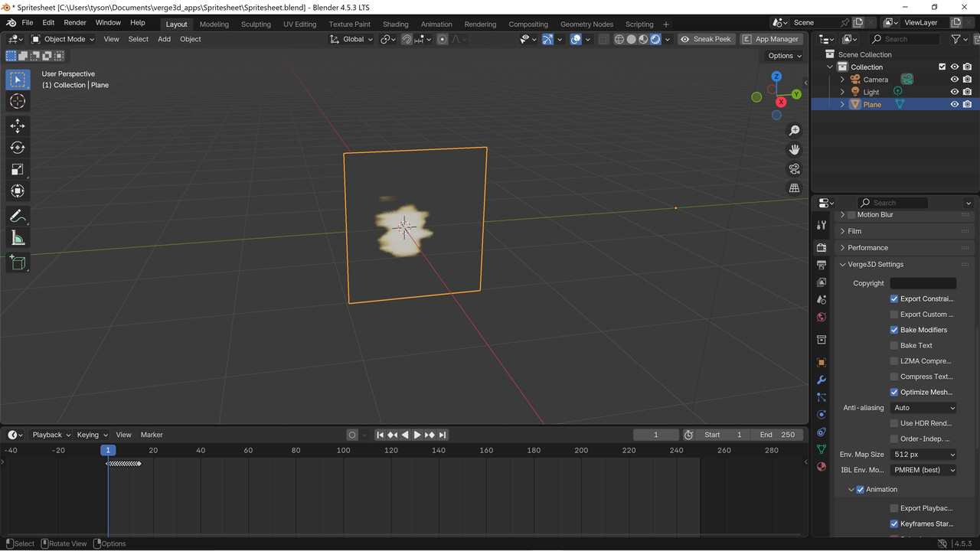Open the Anti-aliasing dropdown set to Auto

pos(923,408)
